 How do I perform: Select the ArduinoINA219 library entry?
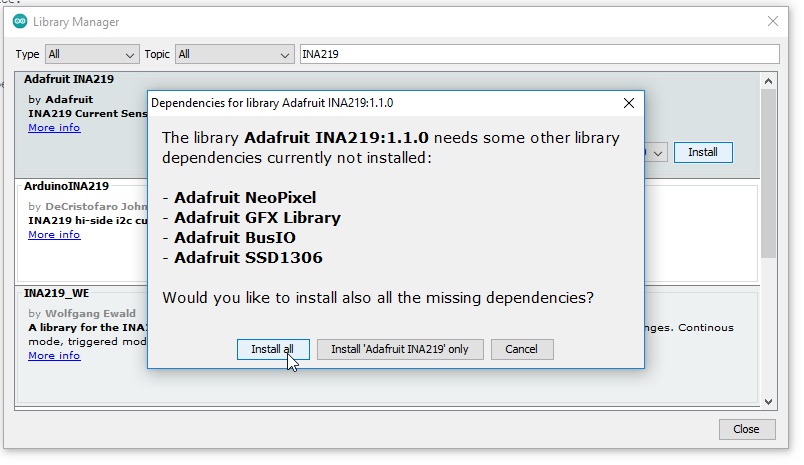(x=66, y=186)
